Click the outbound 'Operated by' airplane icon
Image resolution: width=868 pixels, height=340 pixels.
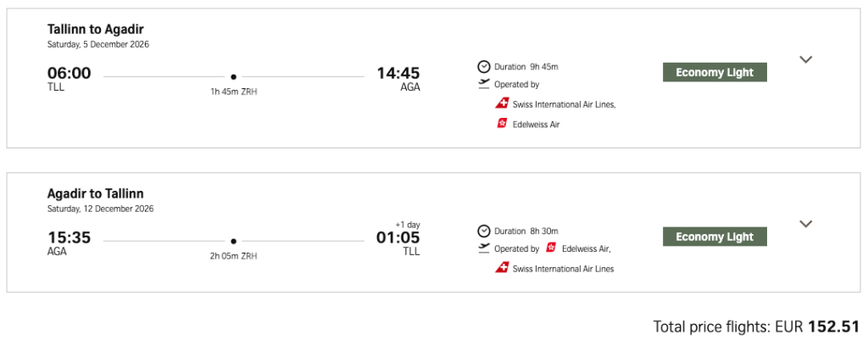(484, 84)
